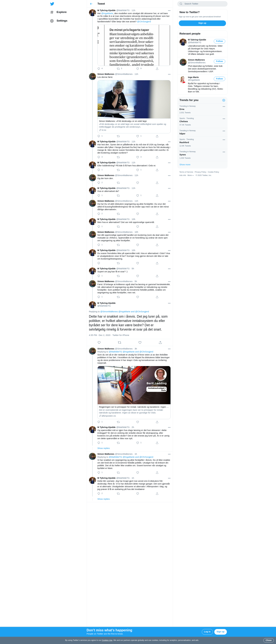
Task: Open the Trends for you settings gear
Action: click(x=224, y=100)
